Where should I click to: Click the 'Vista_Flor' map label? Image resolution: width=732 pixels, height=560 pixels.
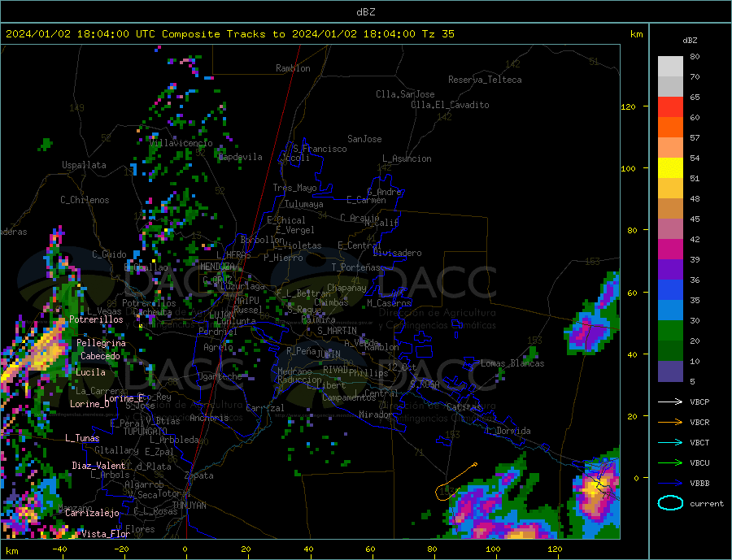pyautogui.click(x=106, y=534)
